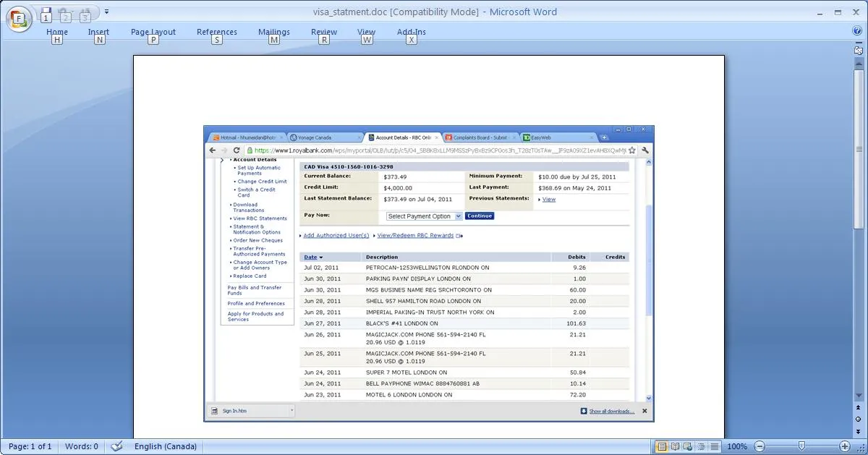This screenshot has height=455, width=868.
Task: Click the browser image's reload icon
Action: 237,150
